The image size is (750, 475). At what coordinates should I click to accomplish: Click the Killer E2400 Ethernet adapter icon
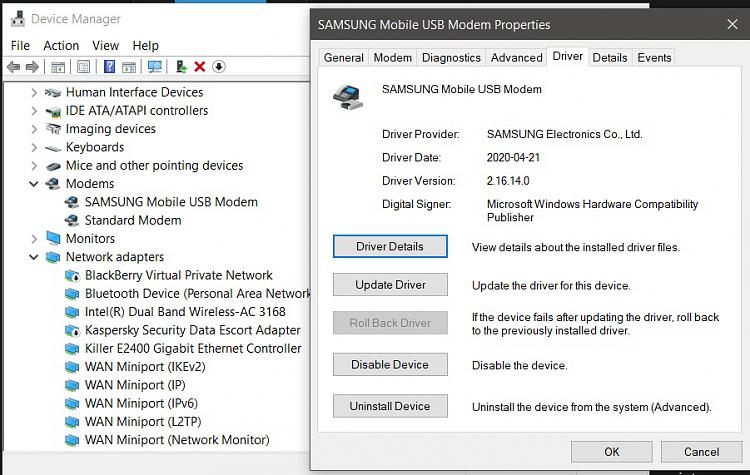72,349
